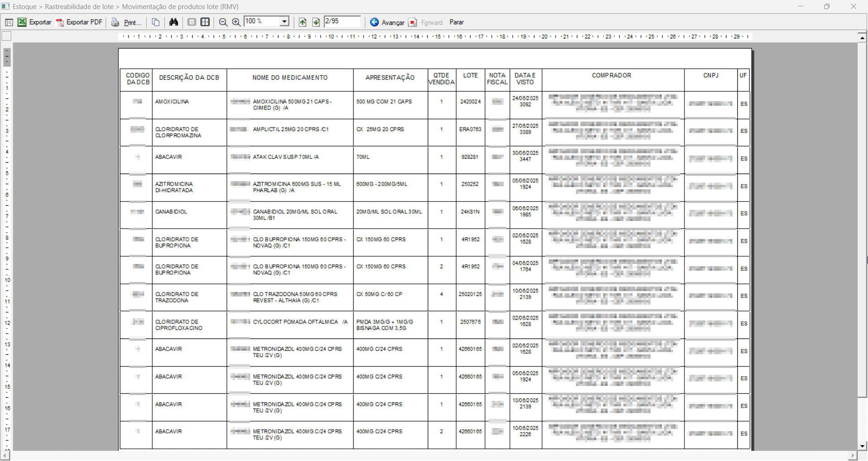Open the 100 % zoom dropdown arrow

(284, 22)
